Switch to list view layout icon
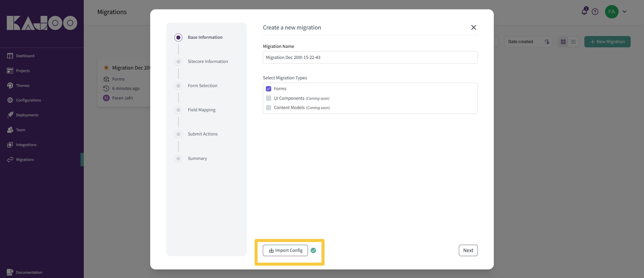This screenshot has width=644, height=278. point(573,42)
